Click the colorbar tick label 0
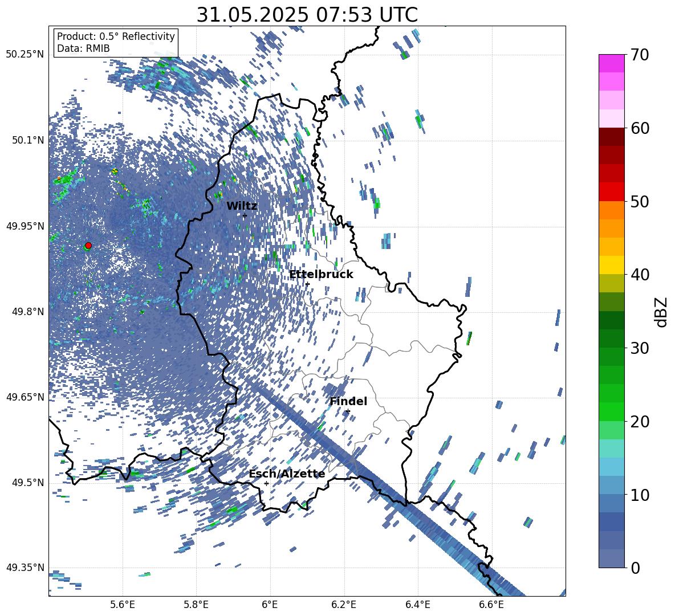 635,568
